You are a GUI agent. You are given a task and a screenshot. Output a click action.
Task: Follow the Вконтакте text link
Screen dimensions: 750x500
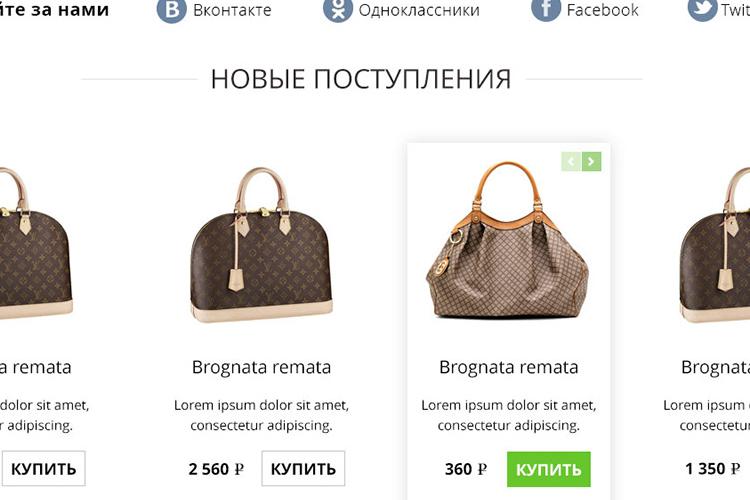click(x=232, y=10)
